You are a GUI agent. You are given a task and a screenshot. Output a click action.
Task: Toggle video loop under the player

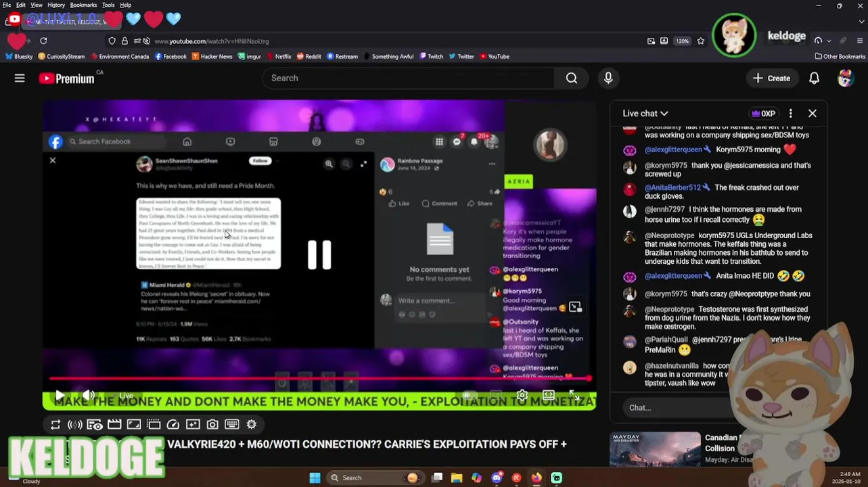[x=55, y=424]
